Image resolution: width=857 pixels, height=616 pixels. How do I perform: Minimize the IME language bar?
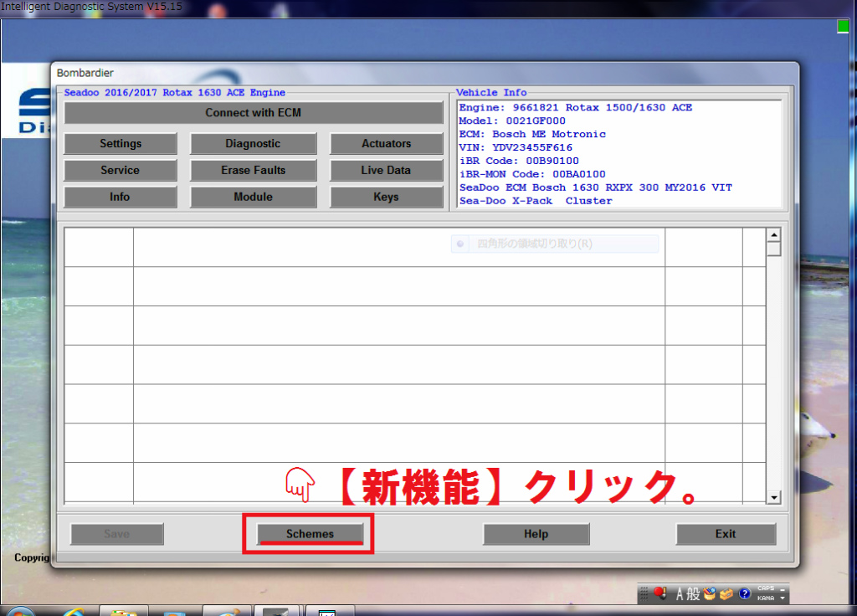click(783, 590)
